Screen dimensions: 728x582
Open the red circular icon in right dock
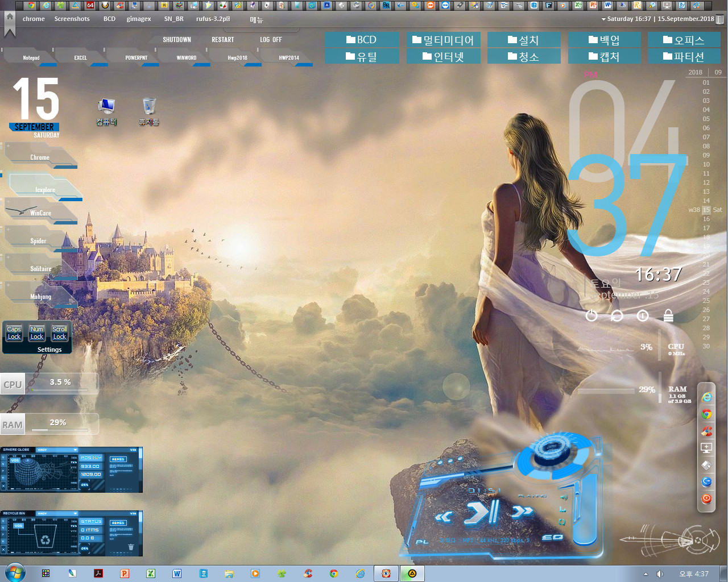706,498
